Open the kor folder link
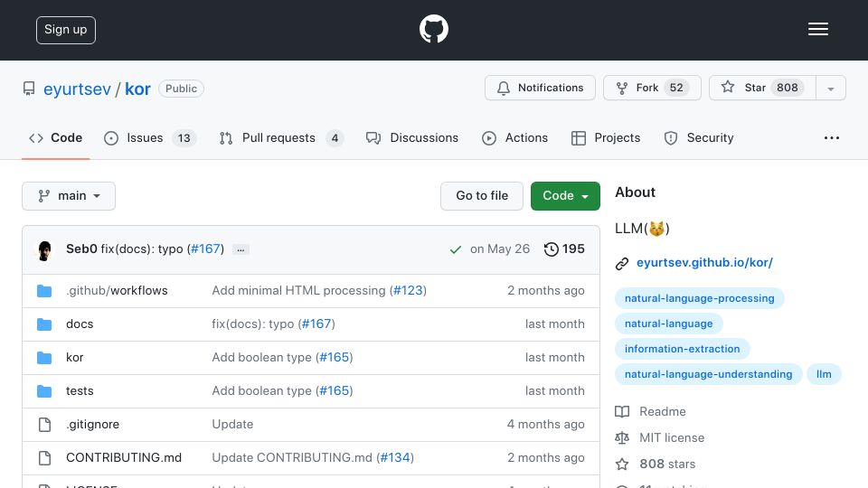868x488 pixels. click(75, 358)
